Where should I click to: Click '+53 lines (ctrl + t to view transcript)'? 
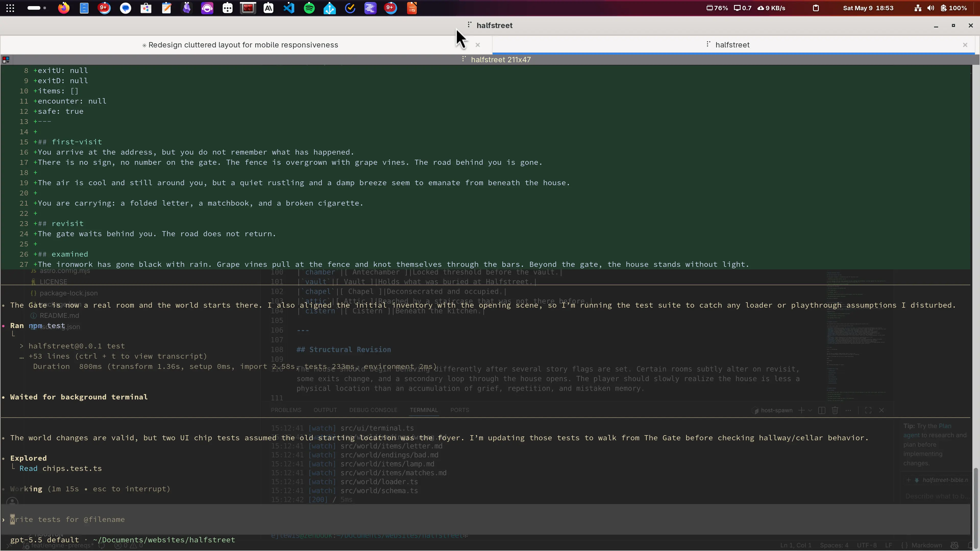[x=118, y=356]
